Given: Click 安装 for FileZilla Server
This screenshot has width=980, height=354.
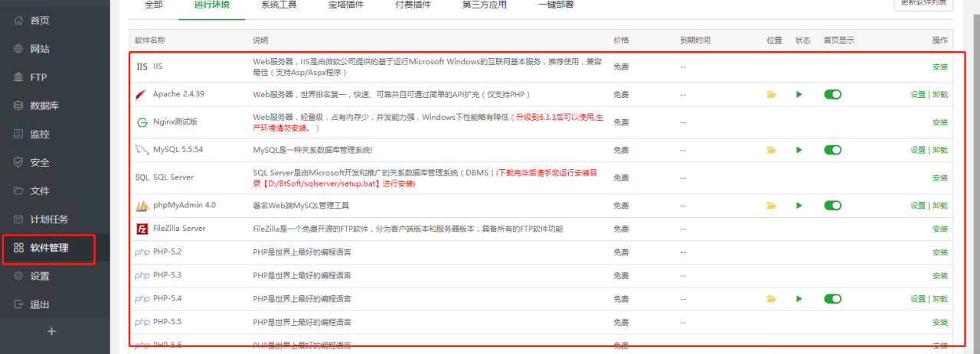Looking at the screenshot, I should click(940, 229).
